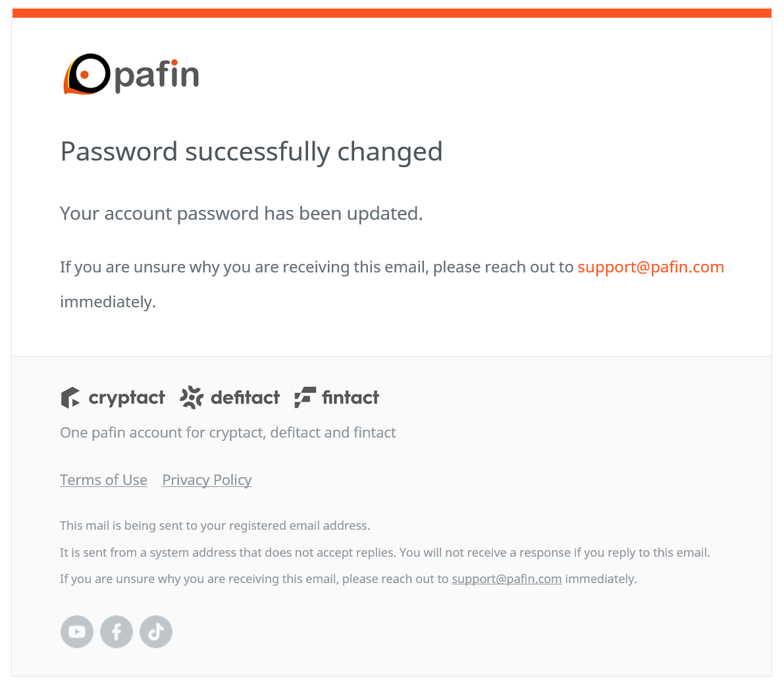Click the cryptact logo
Screen dimensions: 784x691
(113, 397)
